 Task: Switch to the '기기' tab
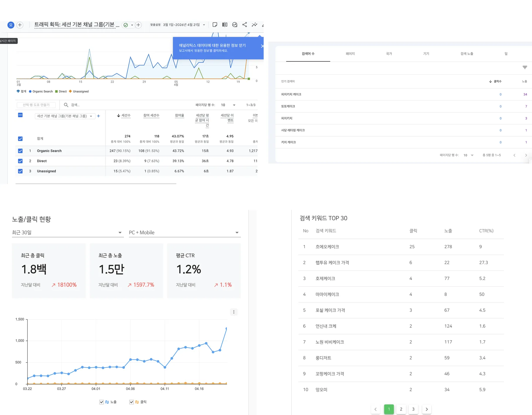click(426, 54)
